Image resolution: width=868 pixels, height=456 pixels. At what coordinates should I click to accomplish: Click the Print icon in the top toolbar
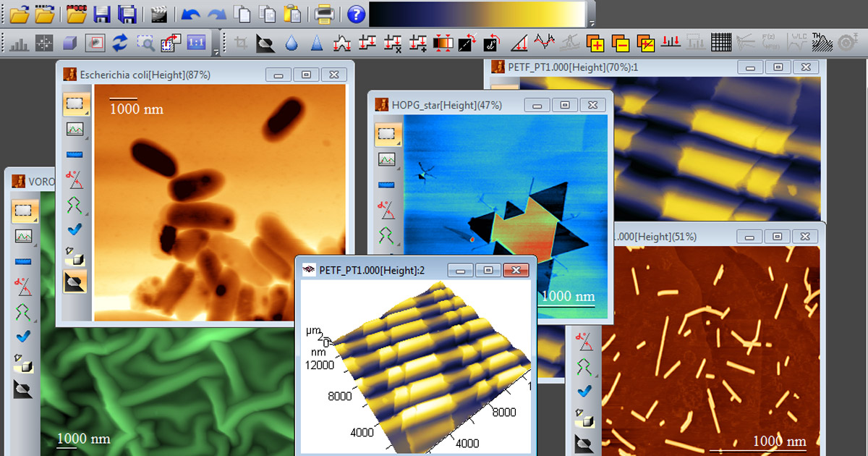tap(324, 14)
